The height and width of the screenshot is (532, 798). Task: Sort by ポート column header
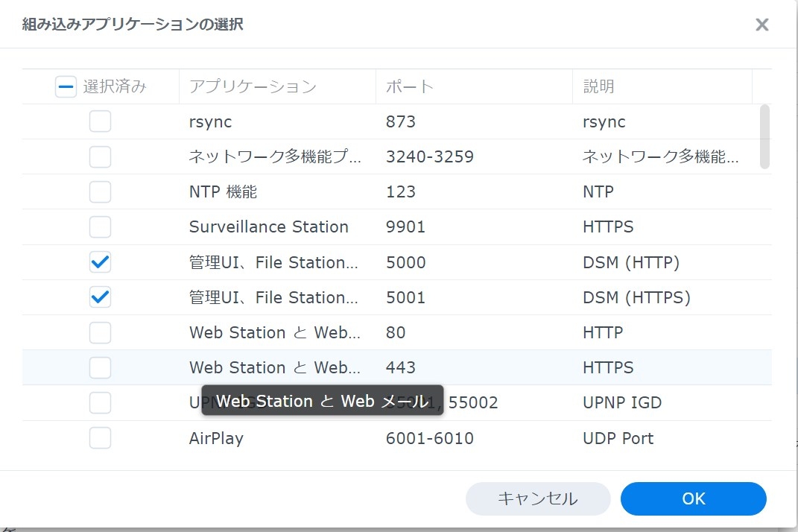(x=410, y=86)
